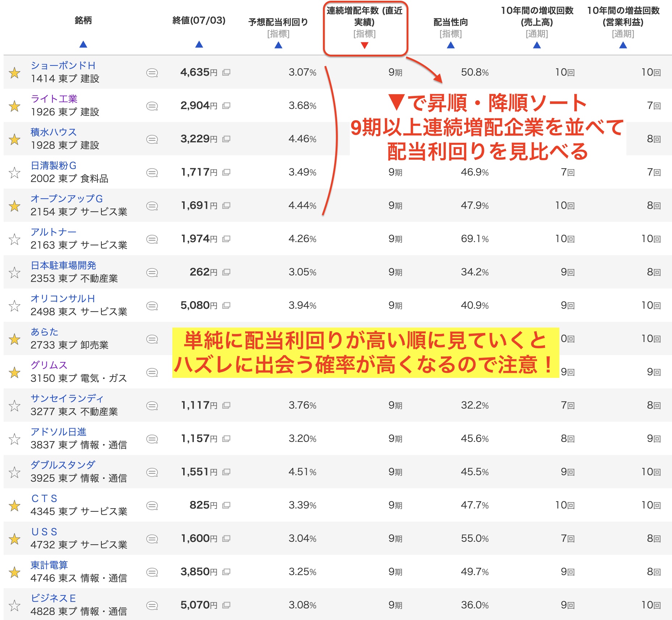The image size is (672, 620).
Task: Sort by 連続増配年数 using red triangle
Action: point(365,45)
